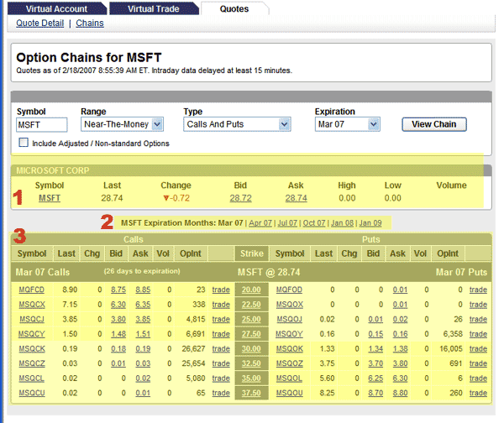
Task: Click the MSFT symbol link in quote row
Action: 50,198
